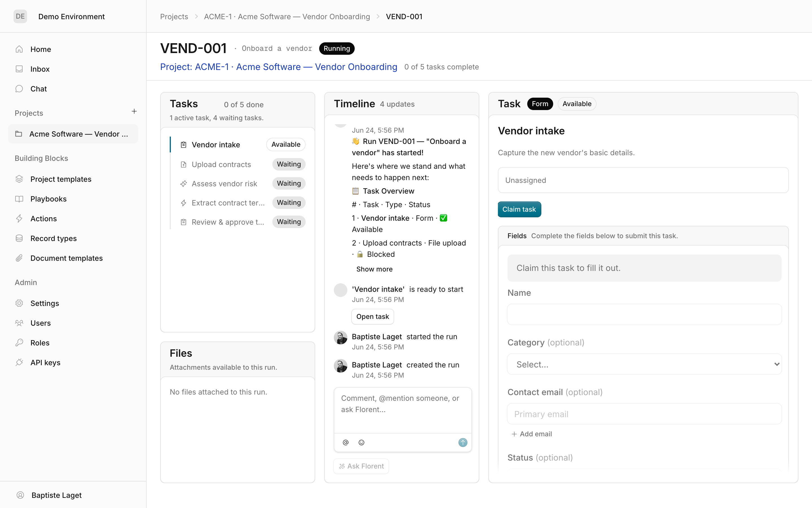Open the Home menu item

click(73, 49)
